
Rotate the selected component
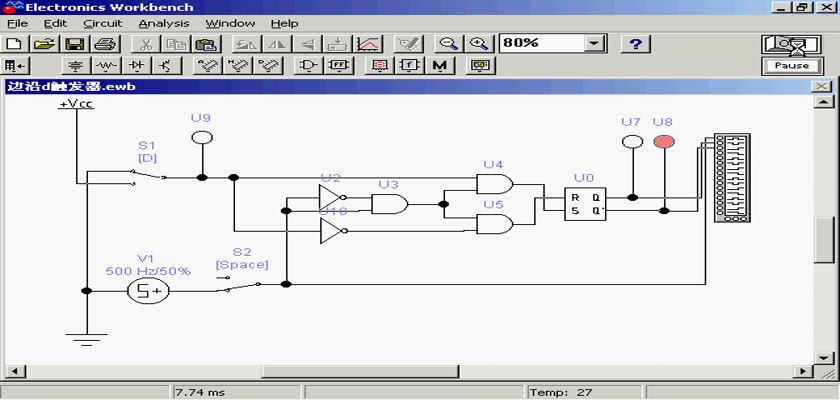point(245,43)
